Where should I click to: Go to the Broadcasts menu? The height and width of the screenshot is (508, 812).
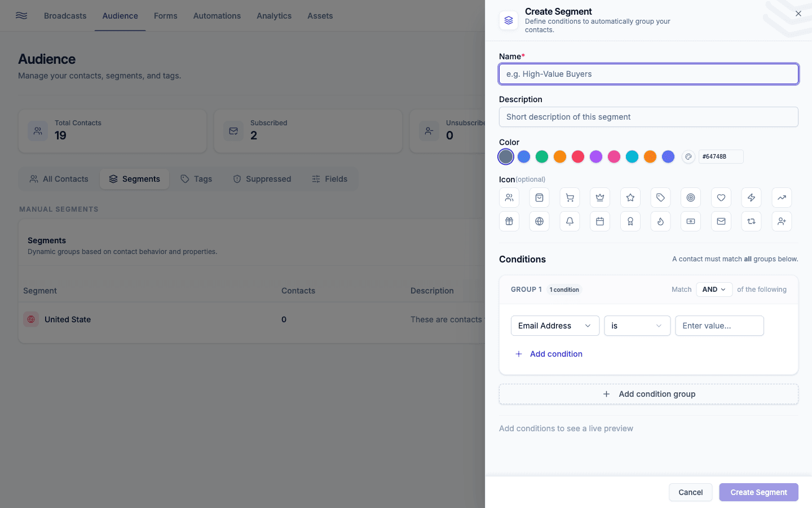point(65,16)
